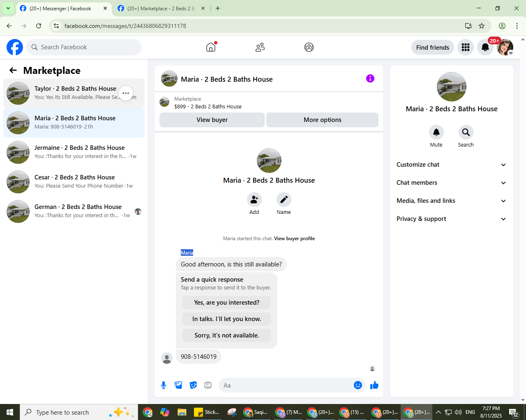This screenshot has height=420, width=526.
Task: Click the More options button
Action: point(323,120)
